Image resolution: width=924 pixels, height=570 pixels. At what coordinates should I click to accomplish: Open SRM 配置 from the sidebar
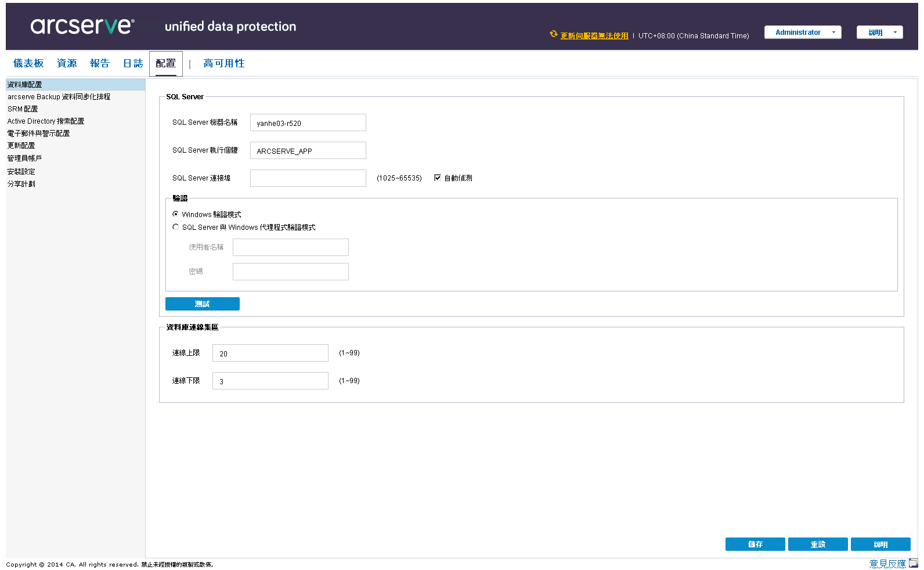(x=23, y=109)
